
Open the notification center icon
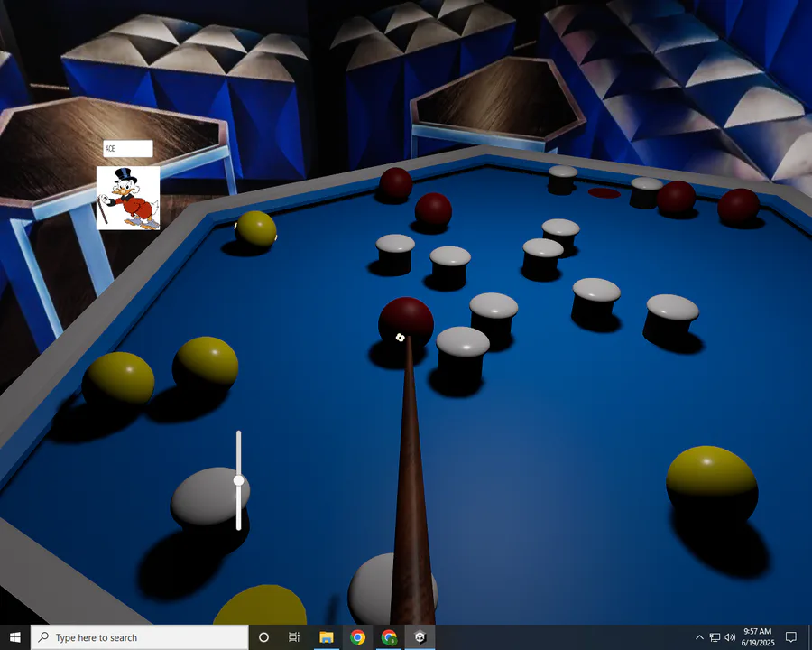790,637
